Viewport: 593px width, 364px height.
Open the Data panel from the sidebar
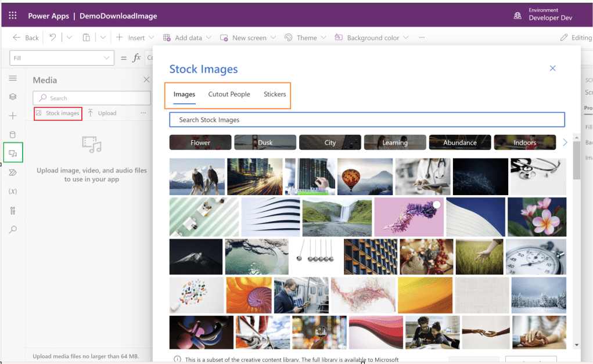tap(12, 134)
